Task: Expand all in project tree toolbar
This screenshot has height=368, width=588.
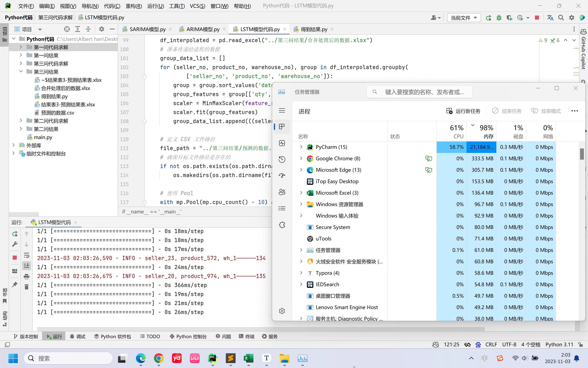Action: [78, 29]
